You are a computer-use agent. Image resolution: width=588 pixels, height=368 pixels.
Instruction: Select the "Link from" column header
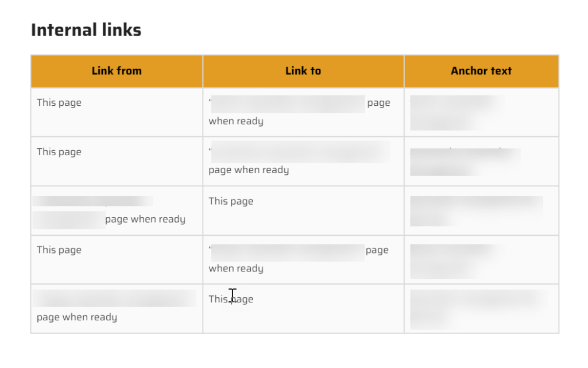(x=117, y=71)
